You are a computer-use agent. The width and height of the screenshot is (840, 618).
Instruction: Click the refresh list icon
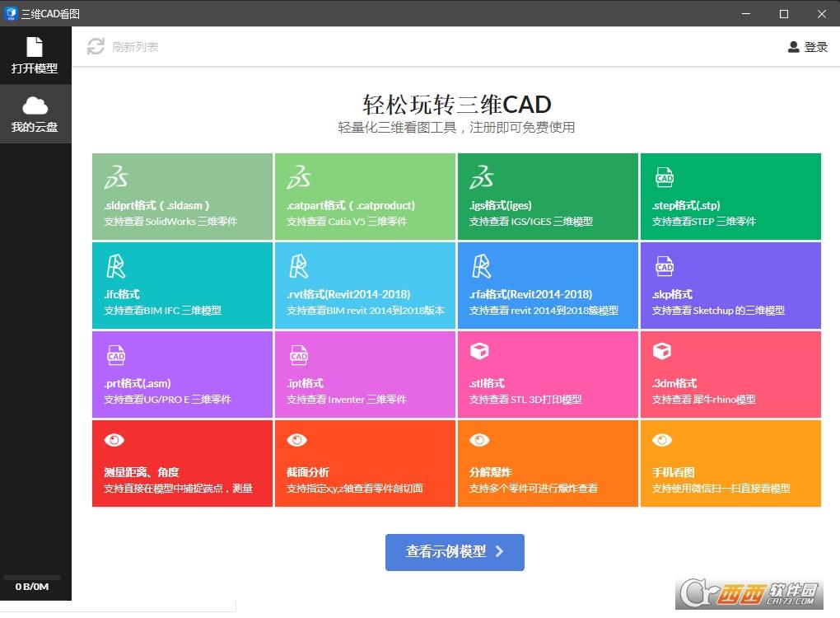point(96,46)
